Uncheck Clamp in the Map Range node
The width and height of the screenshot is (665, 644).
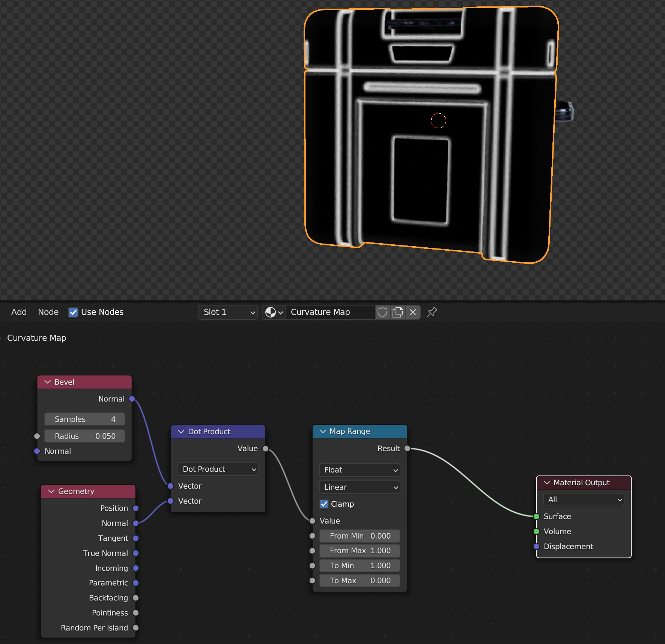324,504
